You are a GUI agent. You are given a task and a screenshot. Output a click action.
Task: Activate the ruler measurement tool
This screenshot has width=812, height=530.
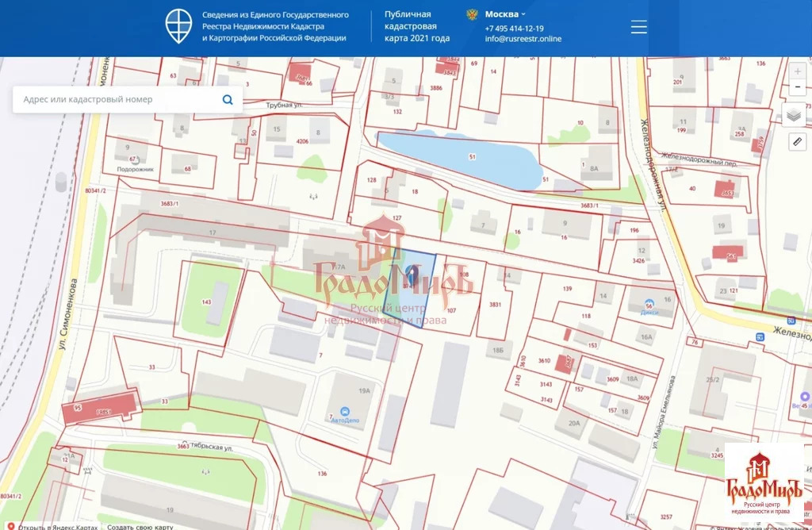pyautogui.click(x=797, y=141)
